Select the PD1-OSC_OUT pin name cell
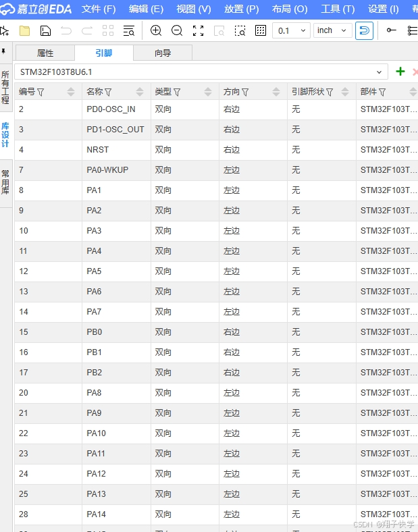418x532 pixels. (x=116, y=130)
